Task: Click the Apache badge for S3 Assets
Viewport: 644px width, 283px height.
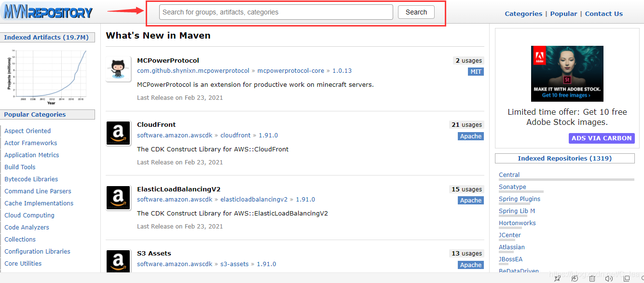Action: [x=471, y=265]
